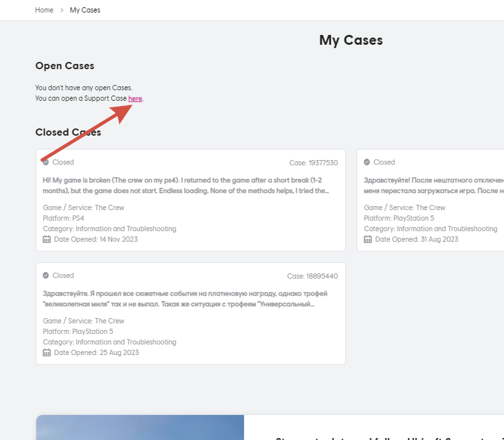This screenshot has height=440, width=504.
Task: Click 'Closed' status label on case 18895440
Action: (63, 275)
